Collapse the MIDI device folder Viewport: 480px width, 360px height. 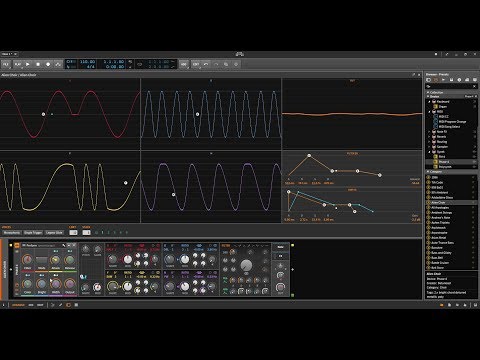point(430,112)
